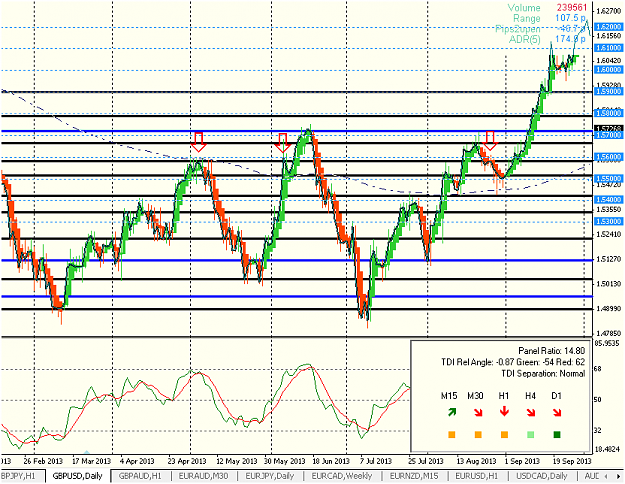This screenshot has height=484, width=625.
Task: Click the 1.56000 price level label
Action: point(607,157)
